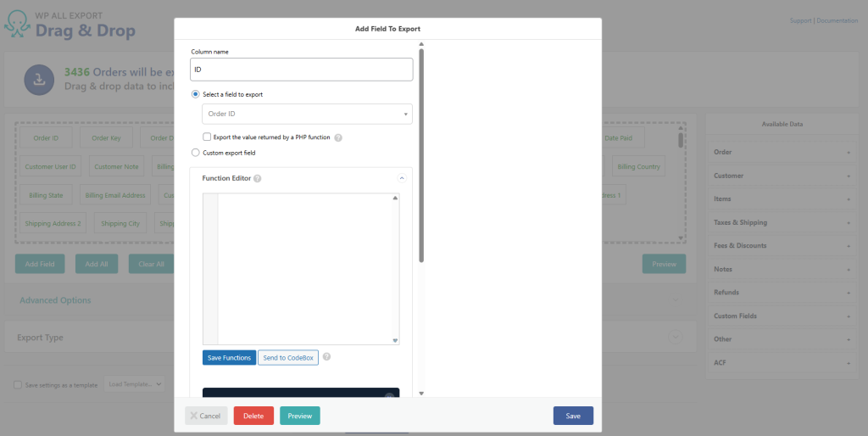The image size is (868, 436).
Task: Click the blue Save button
Action: tap(573, 416)
